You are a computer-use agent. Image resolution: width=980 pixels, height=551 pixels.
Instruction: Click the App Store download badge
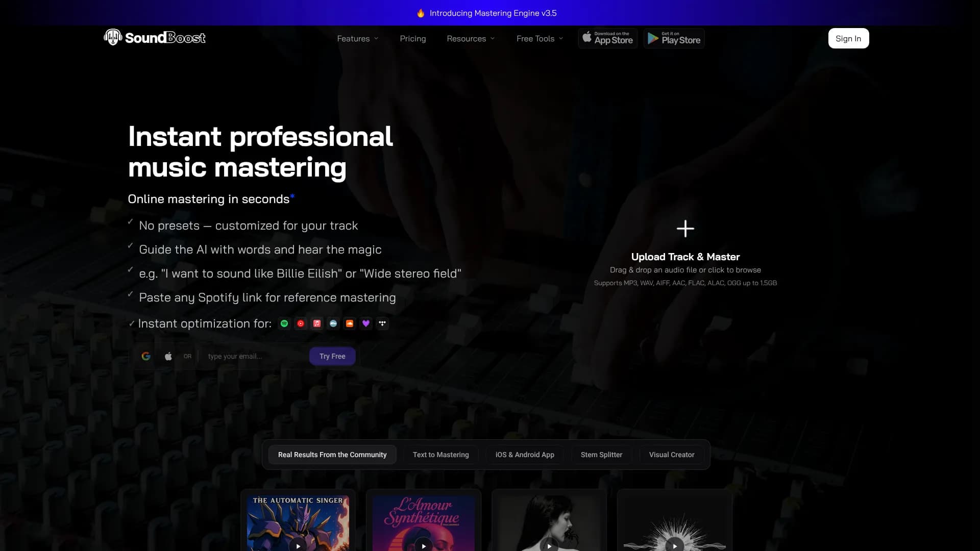607,38
